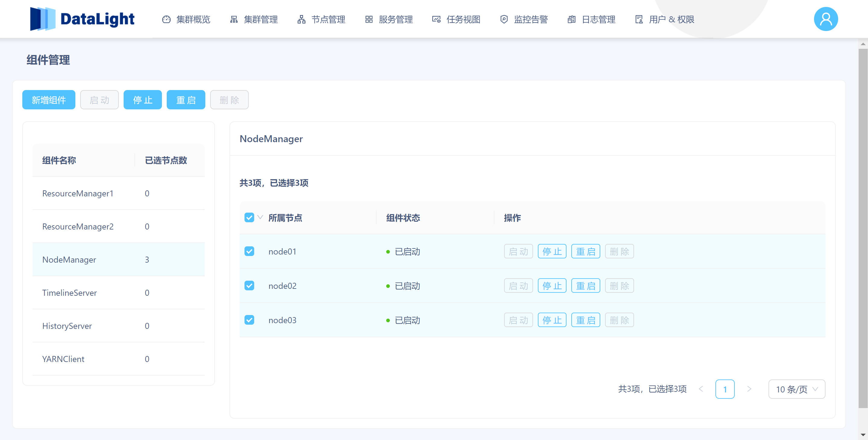Click 删除 button in node02 row
Viewport: 868px width, 440px height.
tap(619, 286)
